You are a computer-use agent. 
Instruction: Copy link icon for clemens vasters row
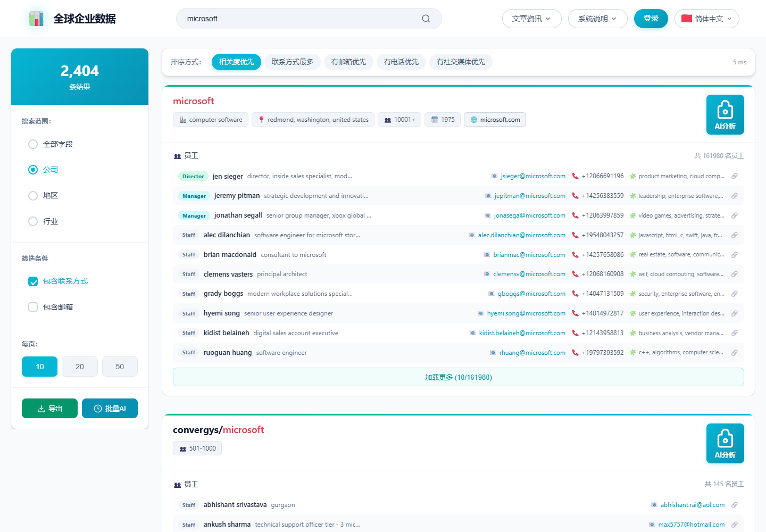click(735, 274)
